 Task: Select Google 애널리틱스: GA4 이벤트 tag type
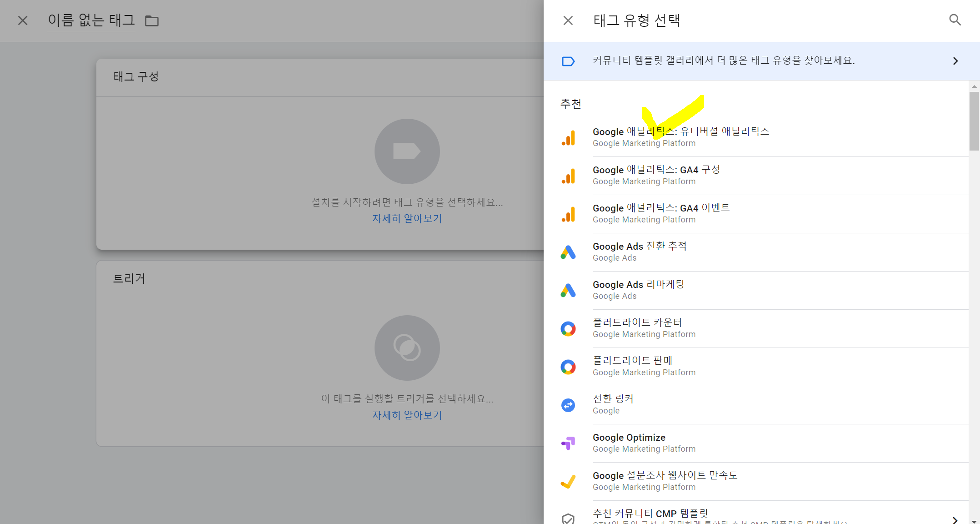pyautogui.click(x=661, y=213)
